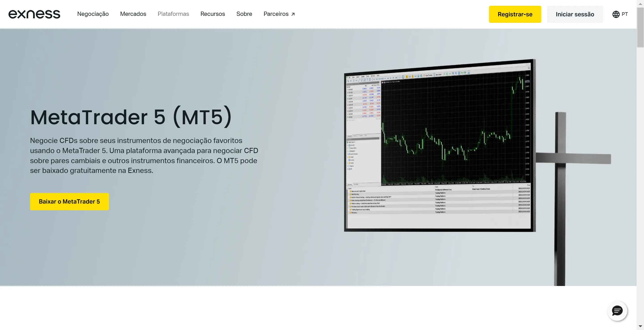Click the Exness logo
644x330 pixels.
point(34,14)
